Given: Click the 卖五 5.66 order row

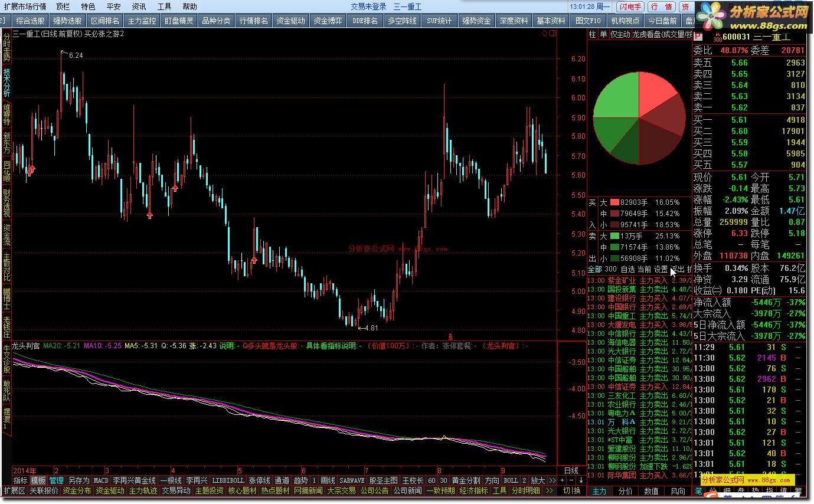Looking at the screenshot, I should 750,63.
